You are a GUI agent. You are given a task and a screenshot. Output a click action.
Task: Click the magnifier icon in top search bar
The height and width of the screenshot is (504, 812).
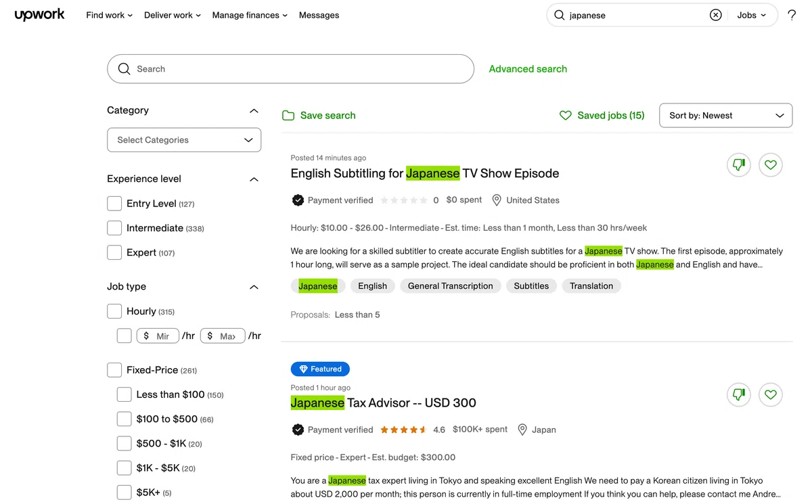(x=559, y=15)
